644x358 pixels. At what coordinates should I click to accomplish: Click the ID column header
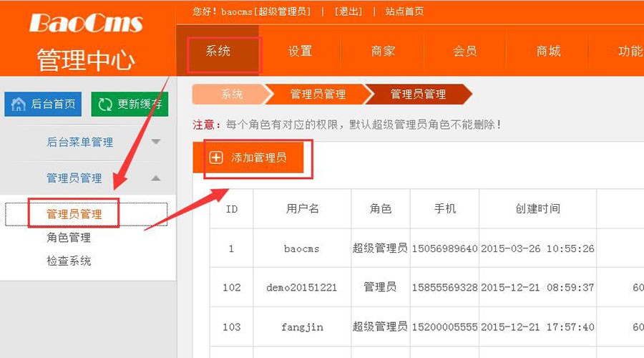click(232, 209)
